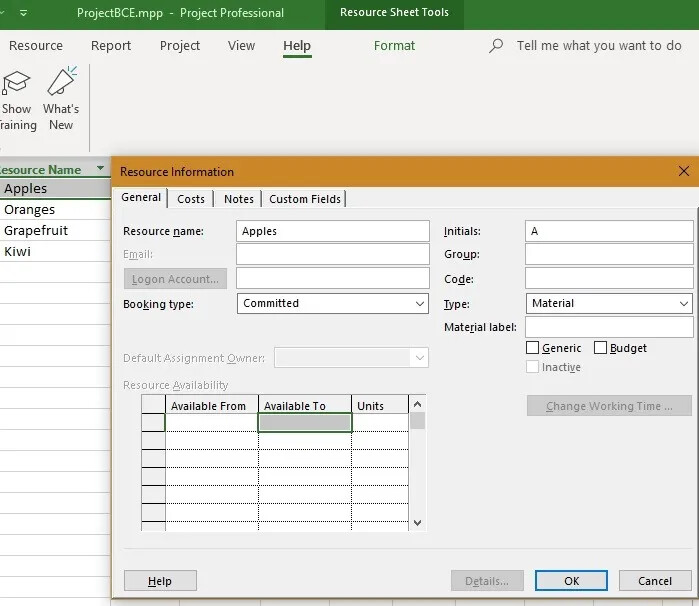
Task: Close the Resource Information dialog
Action: point(683,171)
